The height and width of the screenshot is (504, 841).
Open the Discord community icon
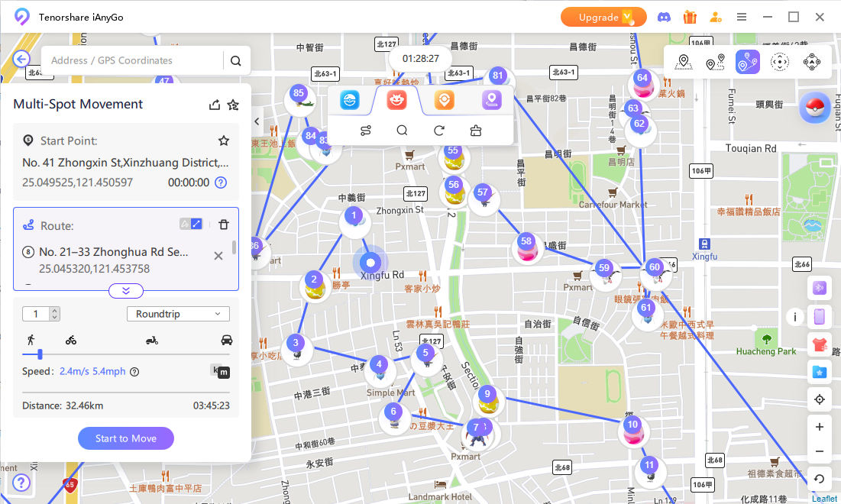point(663,17)
